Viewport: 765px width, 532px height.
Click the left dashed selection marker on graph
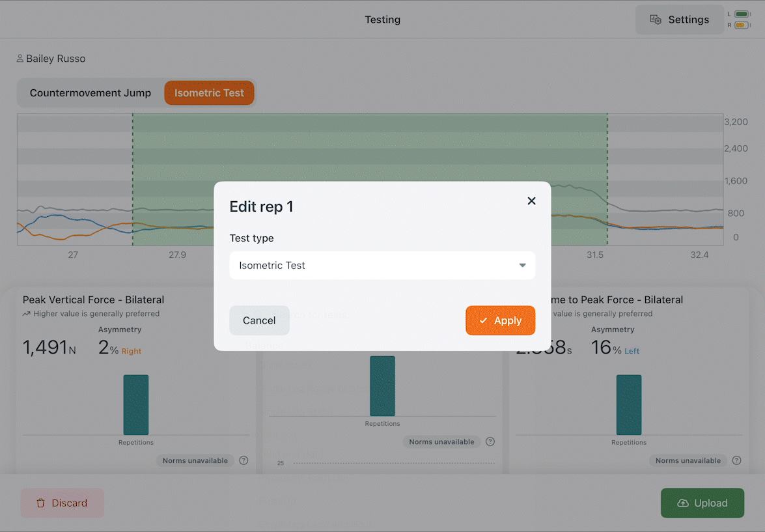click(x=133, y=179)
